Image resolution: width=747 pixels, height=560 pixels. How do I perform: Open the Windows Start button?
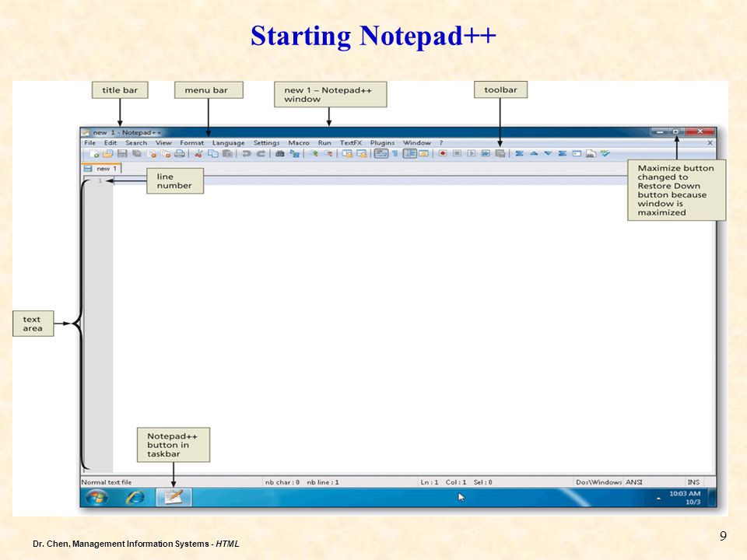click(96, 498)
